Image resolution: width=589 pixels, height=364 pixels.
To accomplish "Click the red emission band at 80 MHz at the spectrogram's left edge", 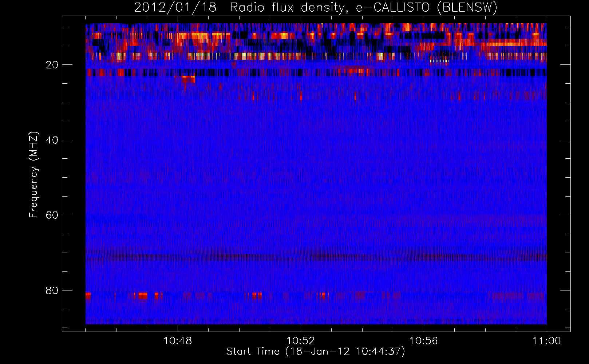I will tap(88, 296).
